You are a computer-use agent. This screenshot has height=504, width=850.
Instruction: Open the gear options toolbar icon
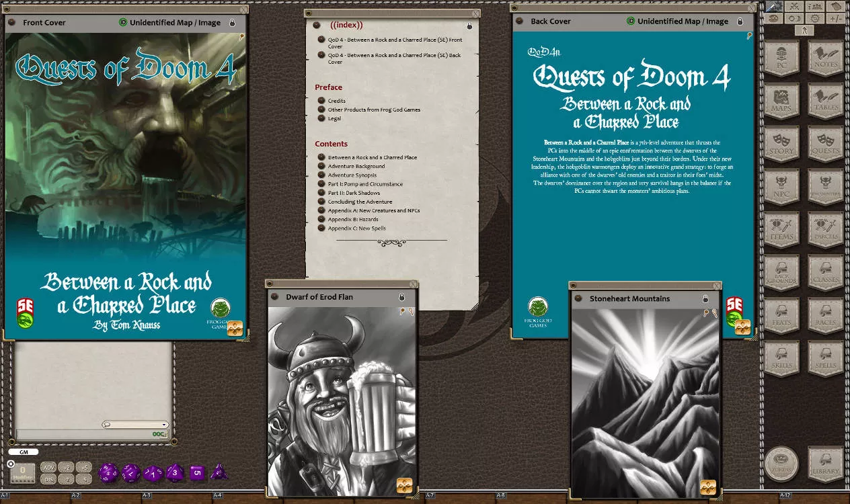[x=815, y=18]
